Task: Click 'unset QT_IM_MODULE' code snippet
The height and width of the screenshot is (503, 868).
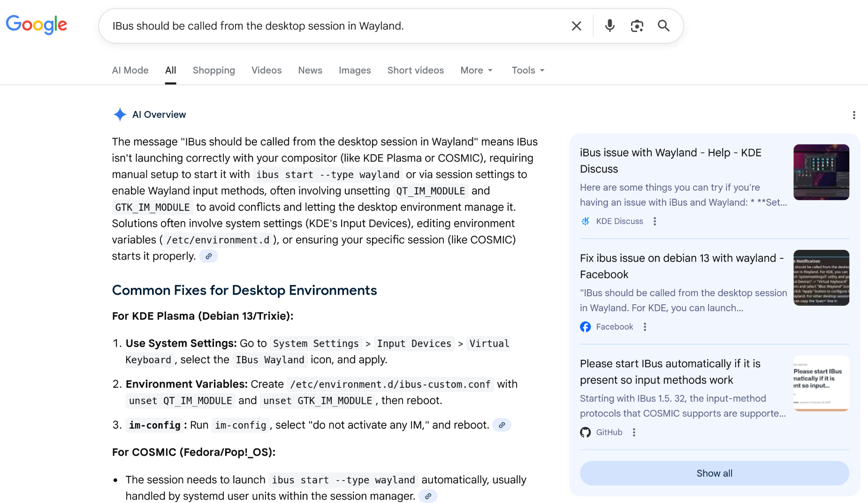Action: coord(181,401)
